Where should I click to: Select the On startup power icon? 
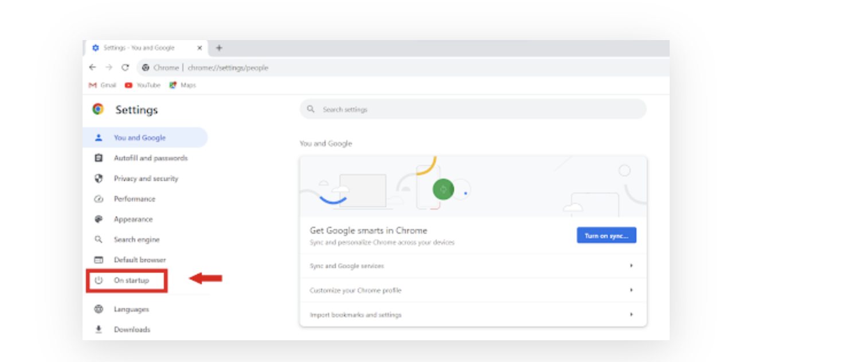(x=98, y=280)
